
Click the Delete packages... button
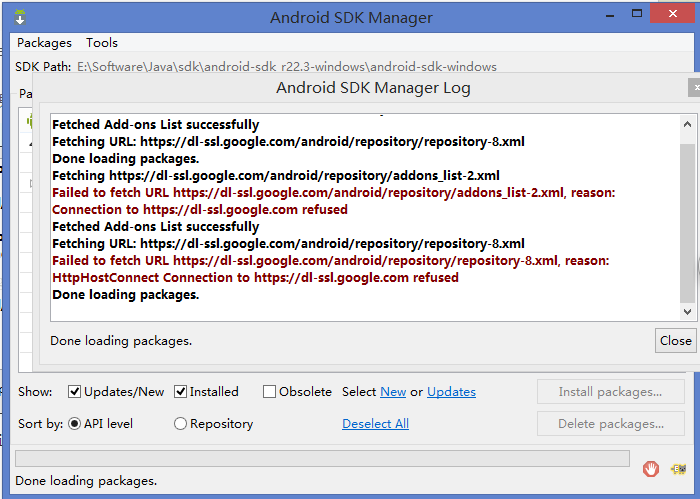pyautogui.click(x=610, y=424)
